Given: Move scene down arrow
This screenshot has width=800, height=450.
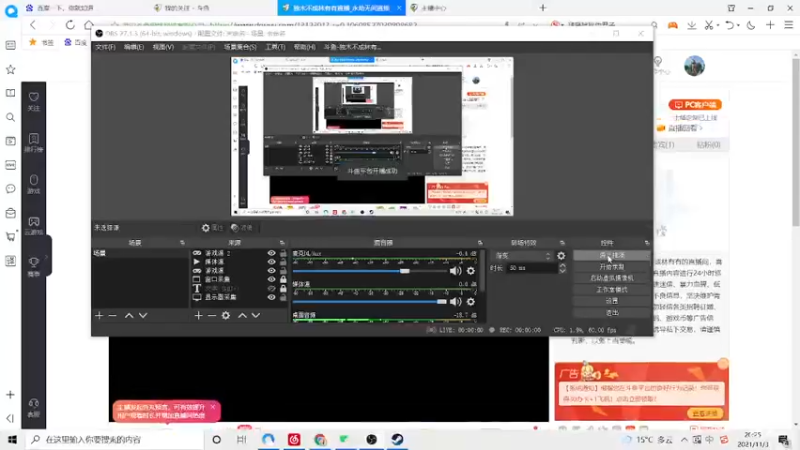Looking at the screenshot, I should [143, 315].
